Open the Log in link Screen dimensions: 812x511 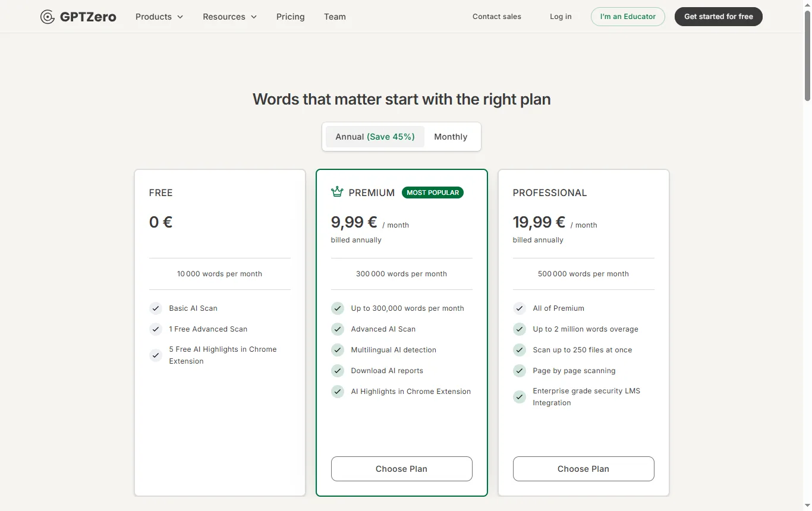pos(561,17)
